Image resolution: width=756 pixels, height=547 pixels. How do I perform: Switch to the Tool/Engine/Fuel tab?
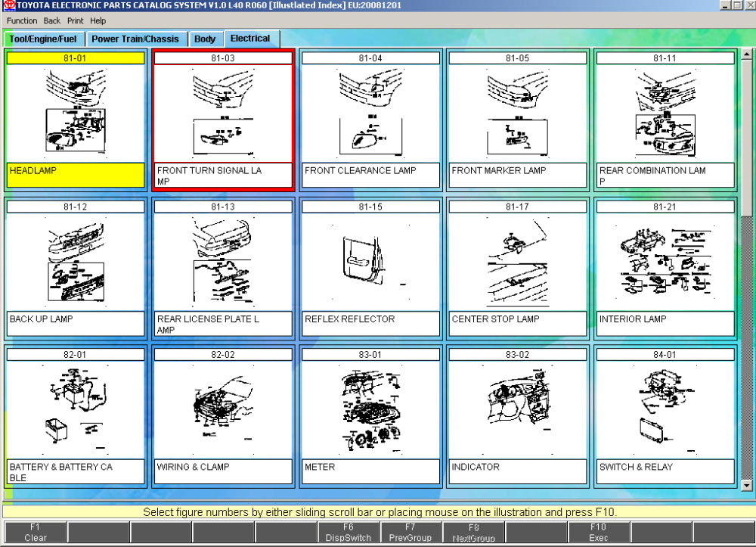pyautogui.click(x=42, y=39)
